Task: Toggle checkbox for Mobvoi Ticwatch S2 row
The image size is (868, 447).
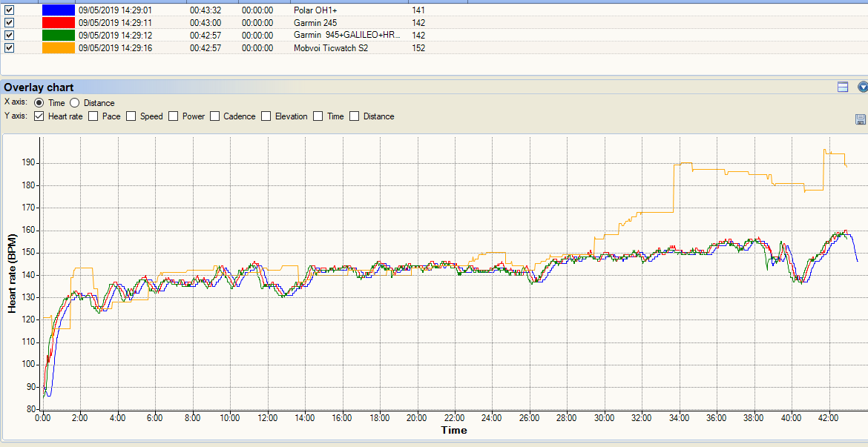Action: tap(9, 48)
